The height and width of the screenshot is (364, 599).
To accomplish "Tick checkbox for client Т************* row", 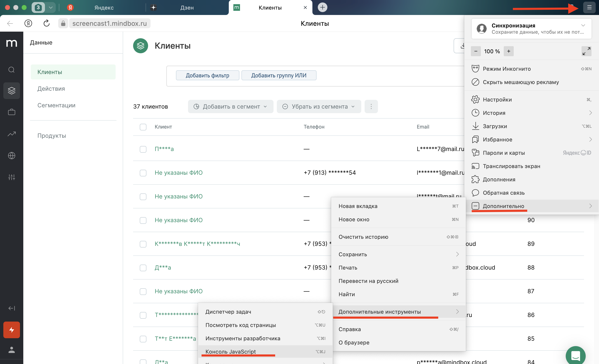I will pyautogui.click(x=143, y=315).
